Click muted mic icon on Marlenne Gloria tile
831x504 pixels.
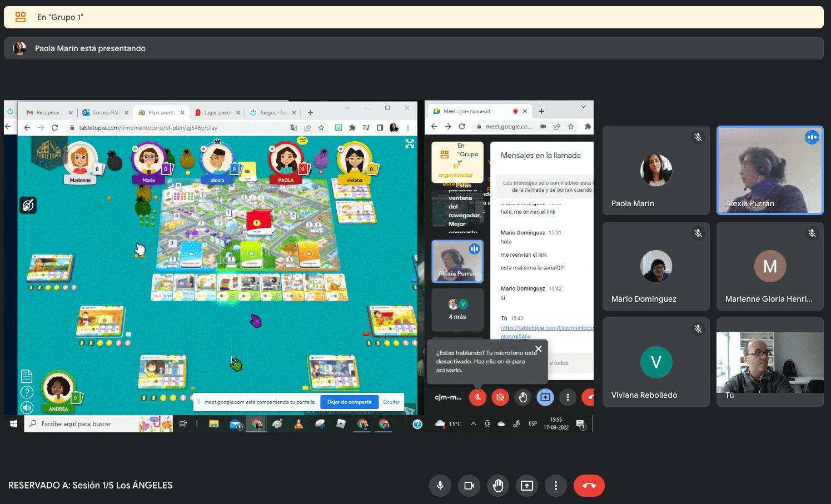[812, 233]
